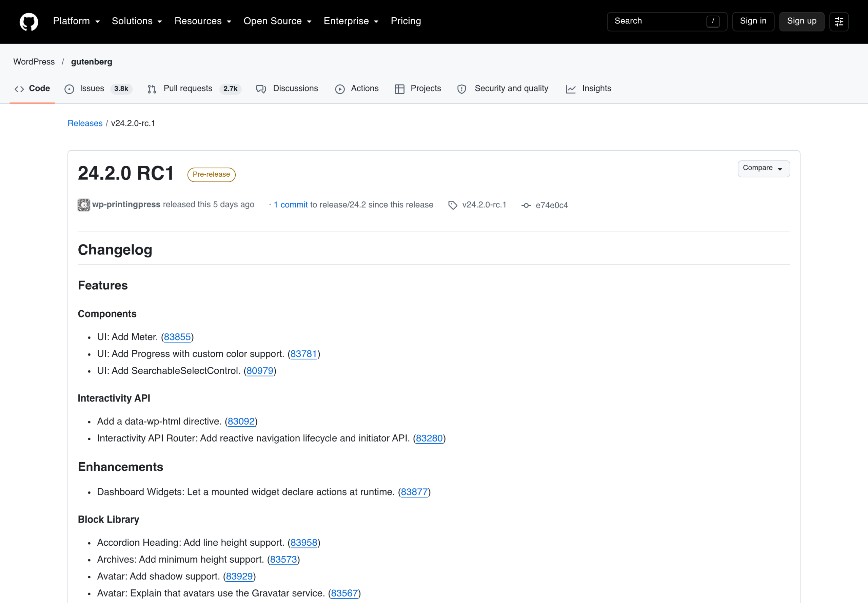
Task: Switch to the Code tab
Action: (x=32, y=89)
